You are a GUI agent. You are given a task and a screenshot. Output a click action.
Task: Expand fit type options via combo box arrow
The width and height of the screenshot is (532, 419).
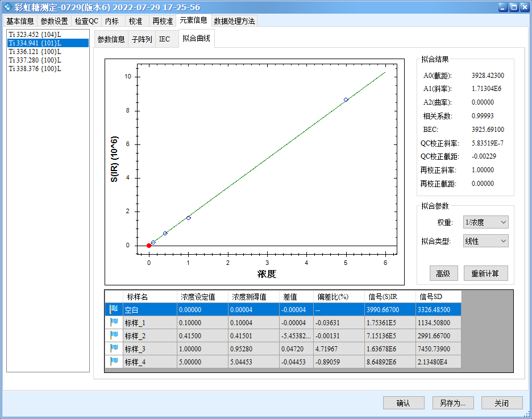point(502,240)
